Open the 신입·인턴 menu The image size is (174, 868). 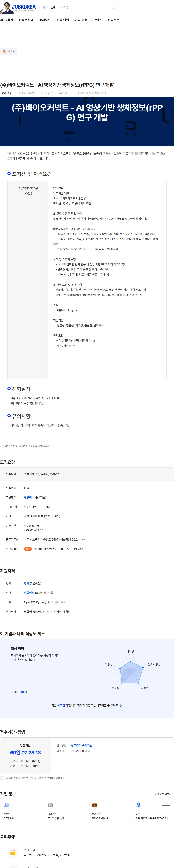[x=63, y=20]
